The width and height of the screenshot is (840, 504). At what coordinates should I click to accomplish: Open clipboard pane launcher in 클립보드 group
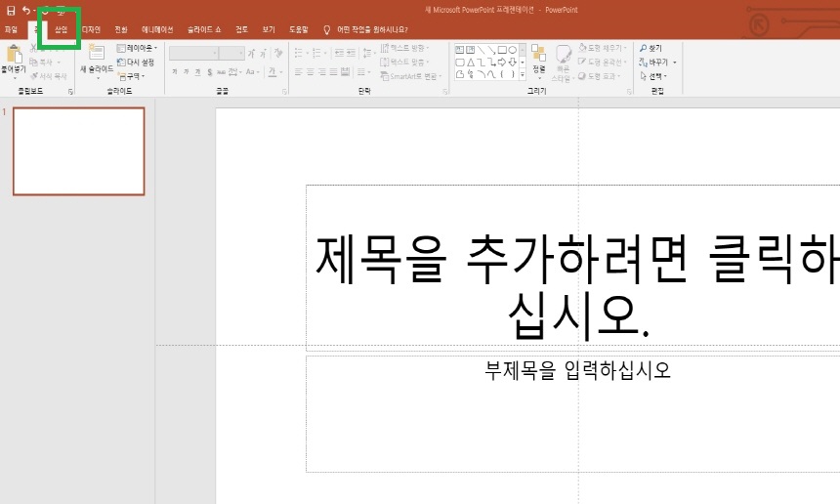[70, 92]
